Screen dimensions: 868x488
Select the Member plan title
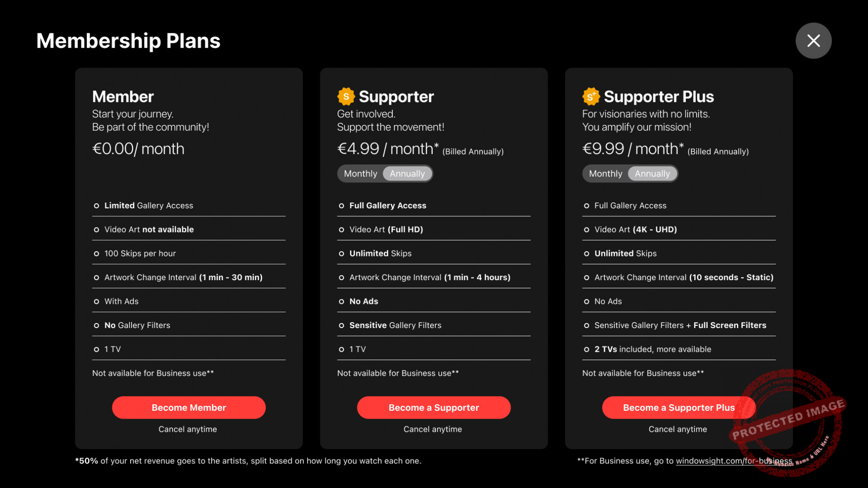(123, 96)
